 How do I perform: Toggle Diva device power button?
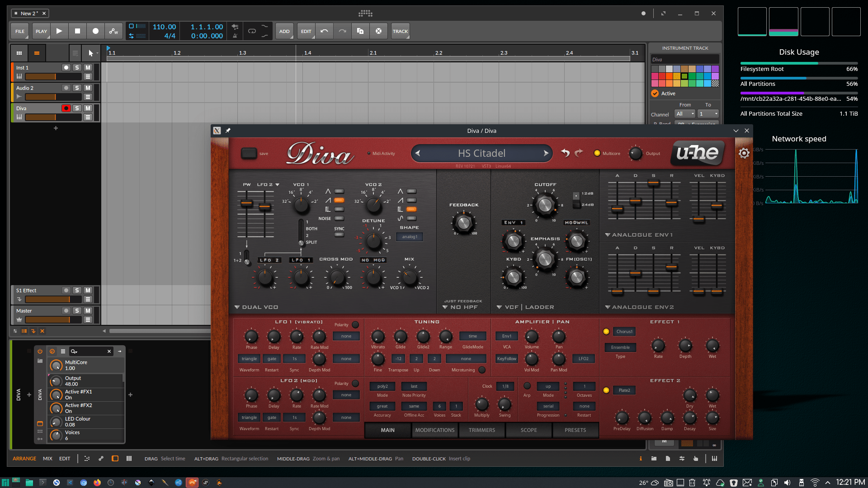[x=40, y=351]
